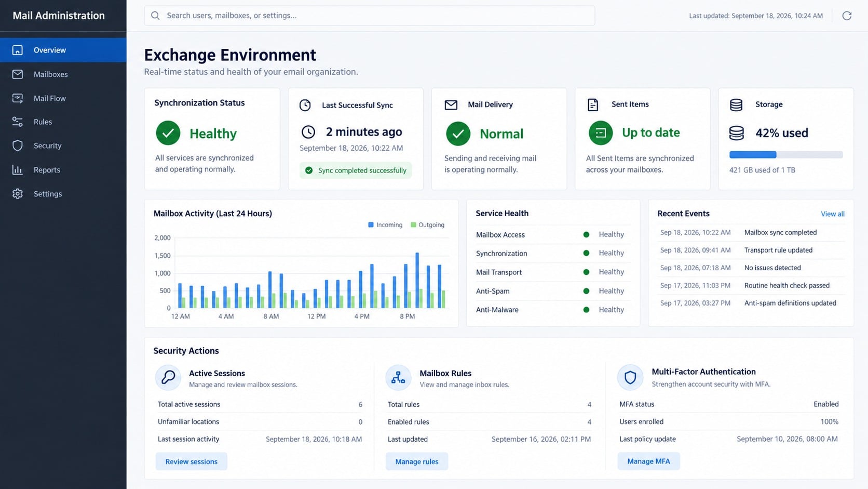Open Settings from the sidebar
This screenshot has width=868, height=489.
tap(63, 194)
